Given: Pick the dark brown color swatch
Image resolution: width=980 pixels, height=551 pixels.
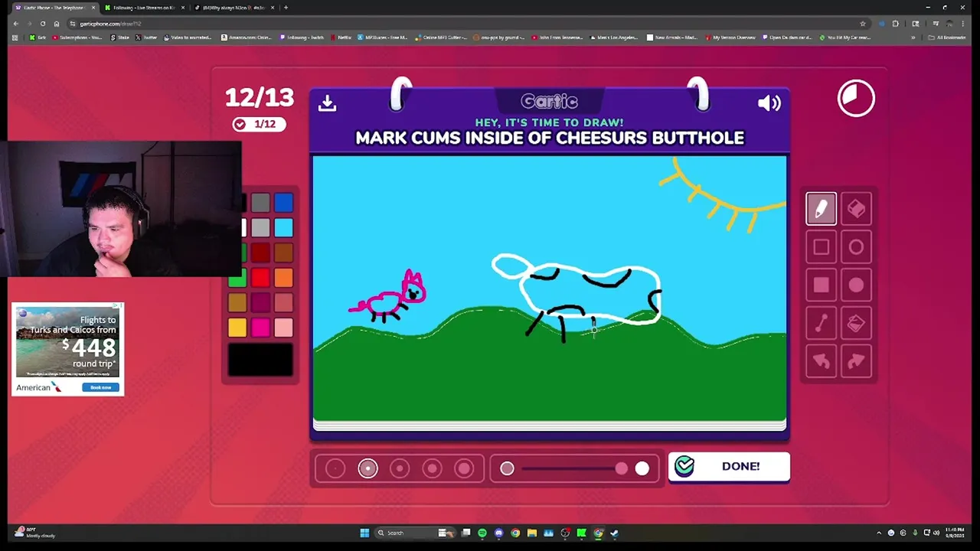Looking at the screenshot, I should point(283,253).
